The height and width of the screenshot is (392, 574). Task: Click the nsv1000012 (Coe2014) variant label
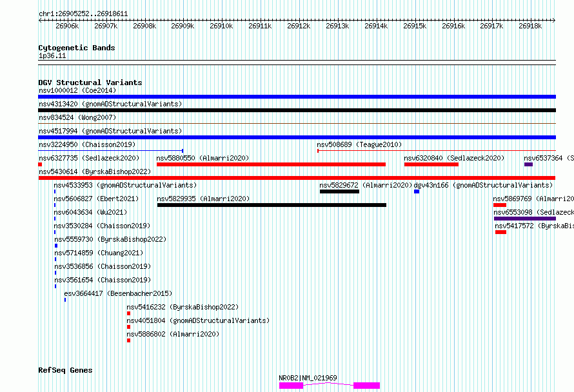point(77,90)
